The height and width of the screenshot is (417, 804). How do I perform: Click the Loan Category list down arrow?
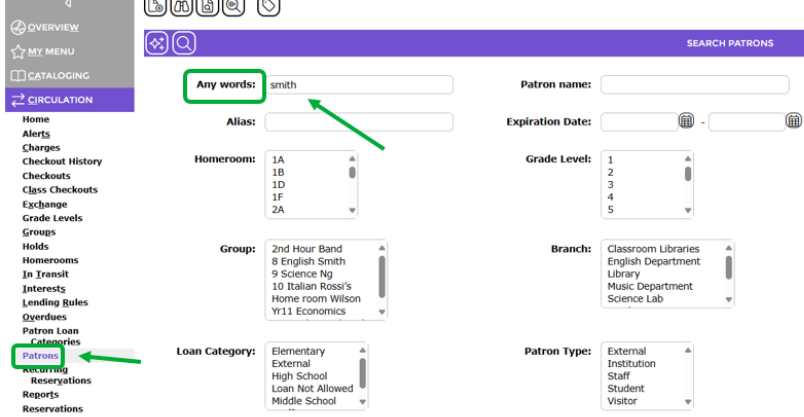(x=363, y=402)
